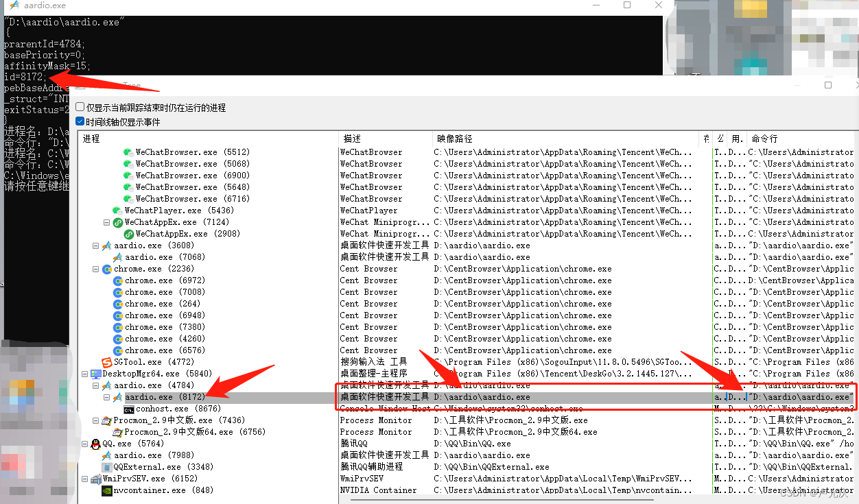Click chrome.exe (6576) icon
This screenshot has height=504, width=859.
(117, 350)
